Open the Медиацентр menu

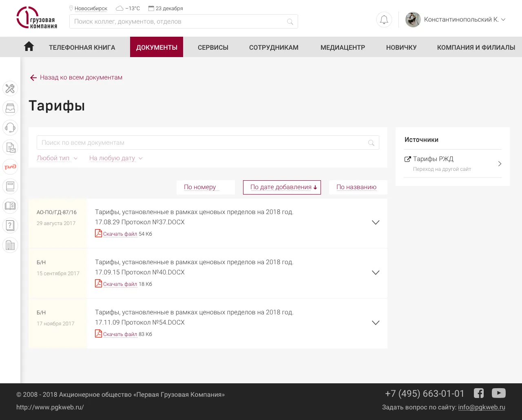[x=343, y=47]
